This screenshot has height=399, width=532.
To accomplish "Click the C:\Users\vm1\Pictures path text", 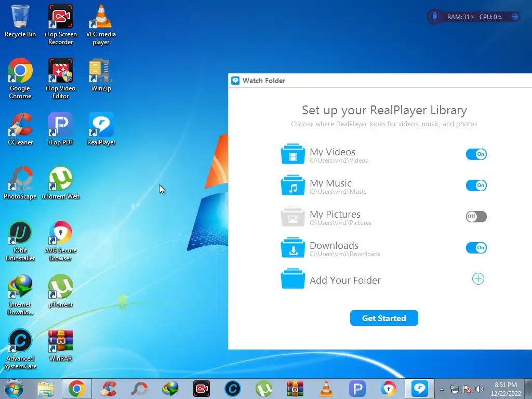I will click(x=341, y=223).
